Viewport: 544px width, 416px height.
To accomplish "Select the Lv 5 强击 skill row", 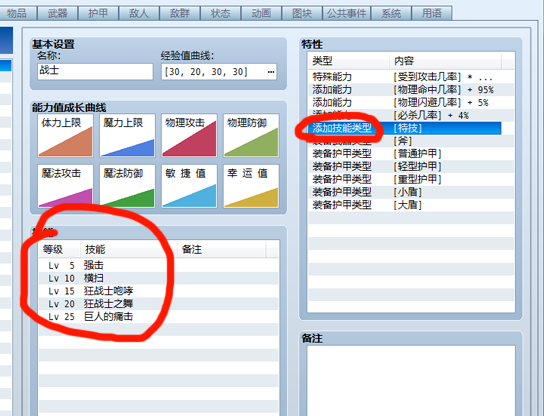I will [159, 265].
